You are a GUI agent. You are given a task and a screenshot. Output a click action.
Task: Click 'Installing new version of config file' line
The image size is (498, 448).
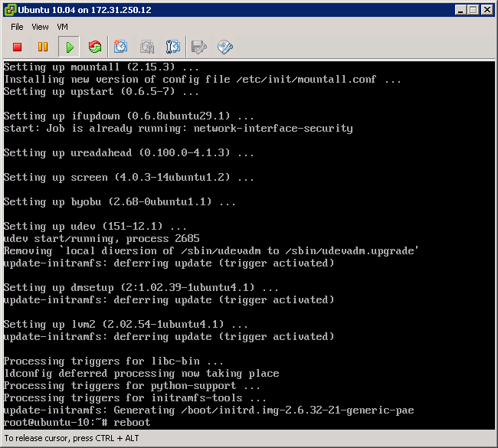(x=202, y=80)
